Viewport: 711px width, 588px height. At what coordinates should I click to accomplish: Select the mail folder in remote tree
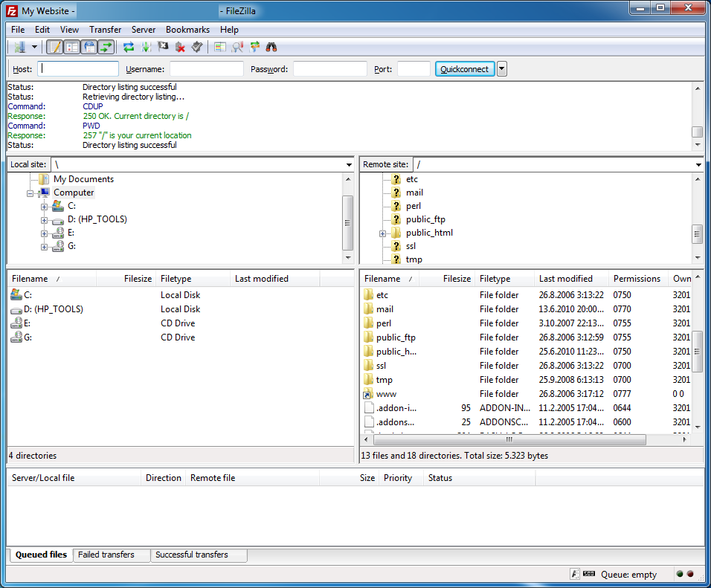[x=414, y=193]
